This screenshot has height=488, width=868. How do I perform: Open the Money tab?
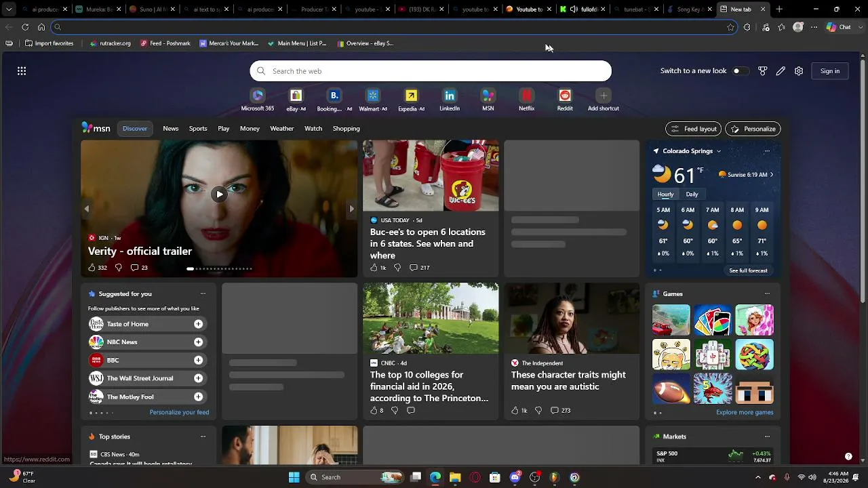[250, 129]
